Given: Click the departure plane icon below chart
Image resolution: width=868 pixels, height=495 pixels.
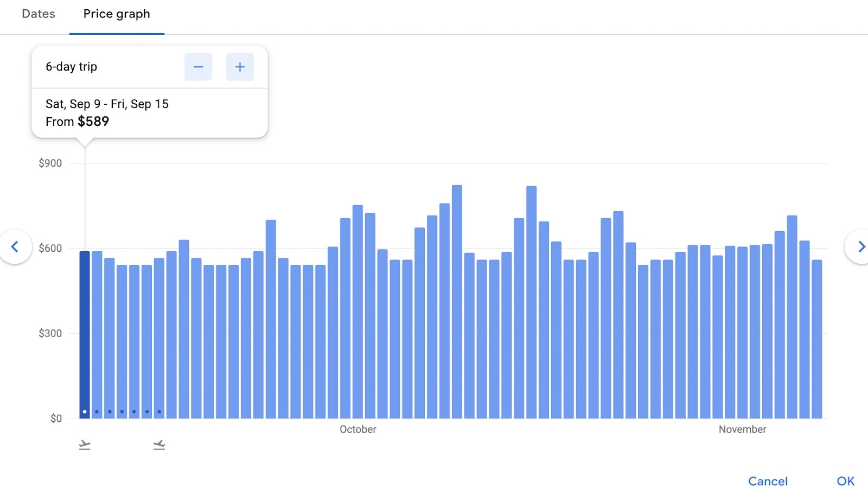Looking at the screenshot, I should [x=85, y=445].
